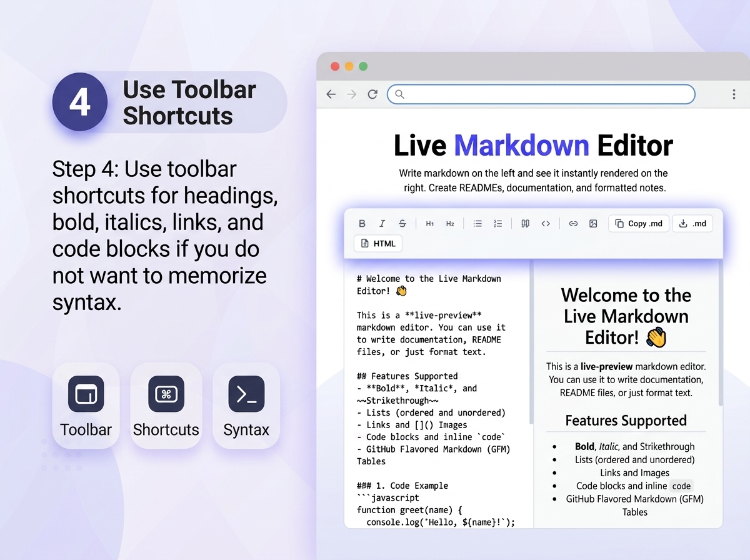750x560 pixels.
Task: Reload the browser page
Action: tap(372, 94)
